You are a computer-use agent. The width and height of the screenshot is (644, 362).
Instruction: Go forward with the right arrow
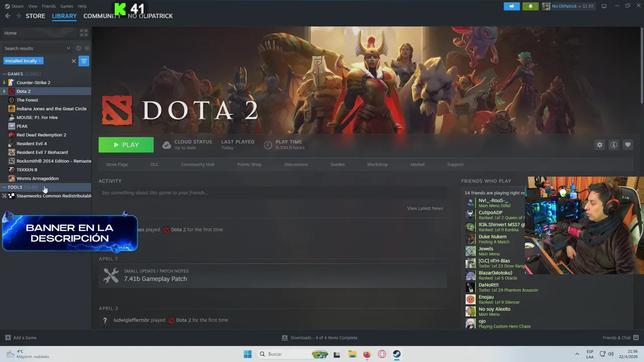[18, 16]
